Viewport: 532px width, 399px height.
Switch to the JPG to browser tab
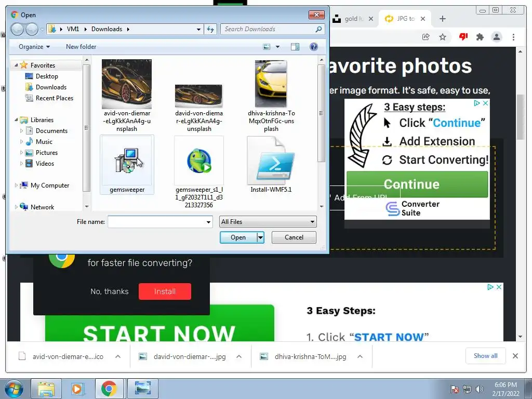405,19
